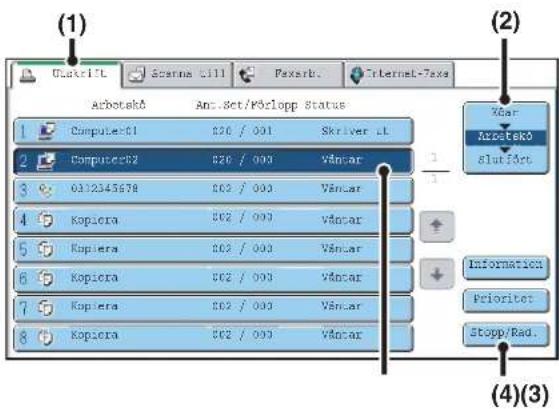Image resolution: width=559 pixels, height=409 pixels.
Task: Select Kopiera text in job 5
Action: tap(94, 249)
